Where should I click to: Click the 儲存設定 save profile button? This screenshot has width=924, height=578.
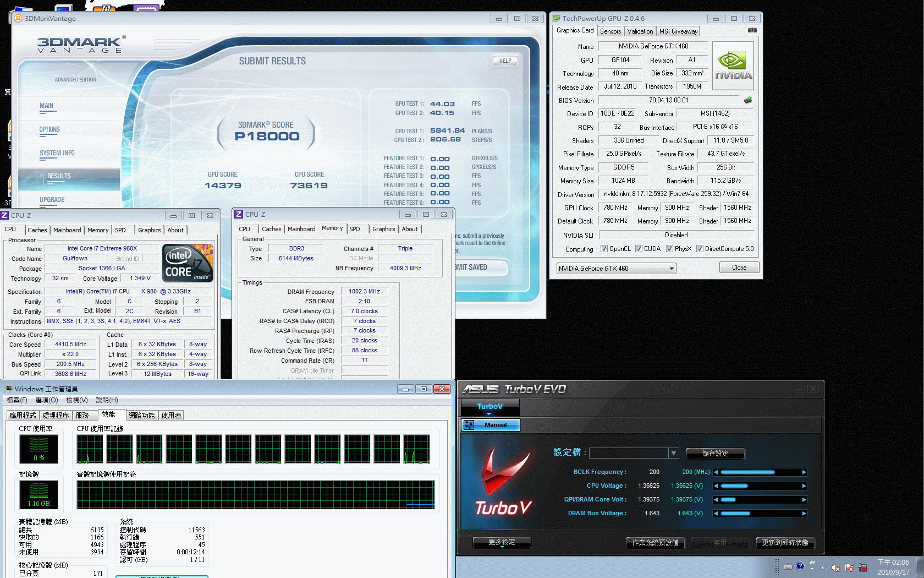coord(715,454)
